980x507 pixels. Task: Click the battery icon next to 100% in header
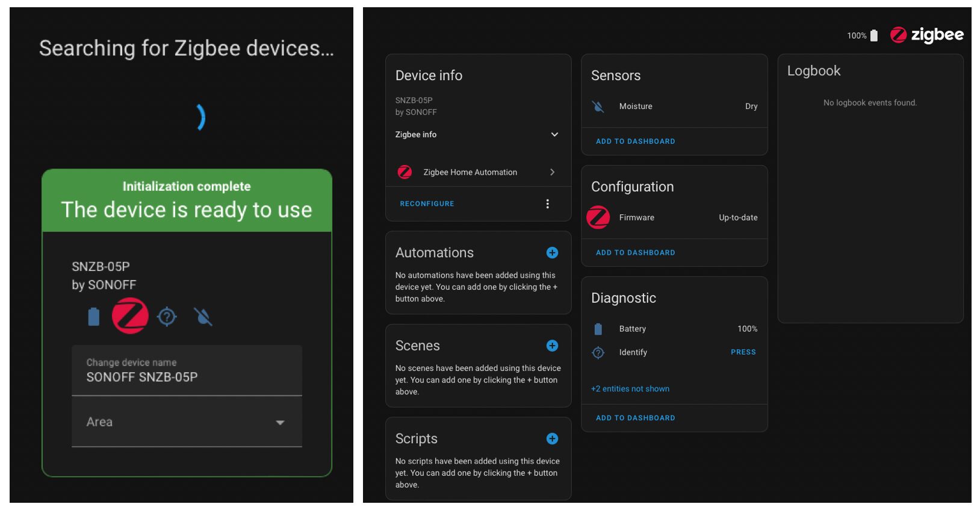pos(874,36)
